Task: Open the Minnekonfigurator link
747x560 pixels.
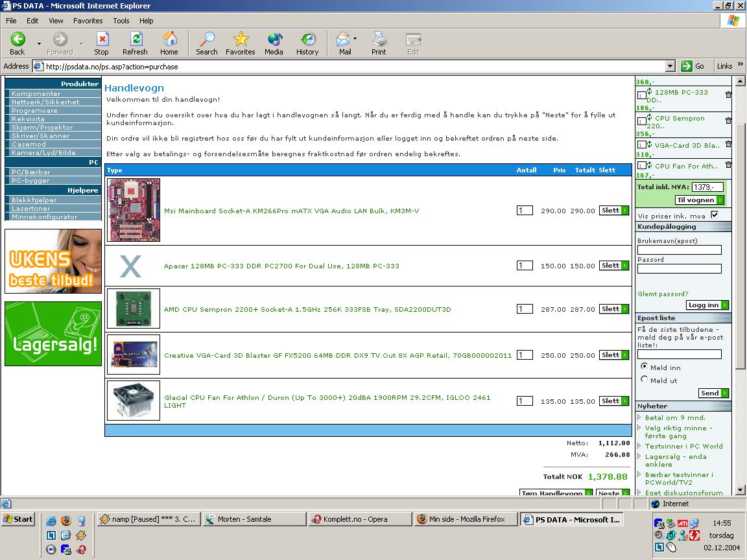Action: point(44,216)
